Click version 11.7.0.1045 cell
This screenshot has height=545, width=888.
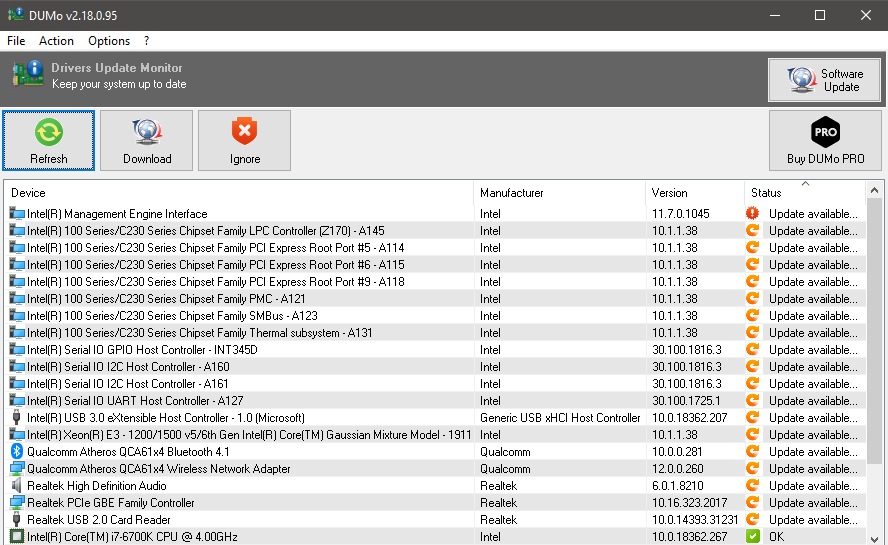(x=680, y=214)
